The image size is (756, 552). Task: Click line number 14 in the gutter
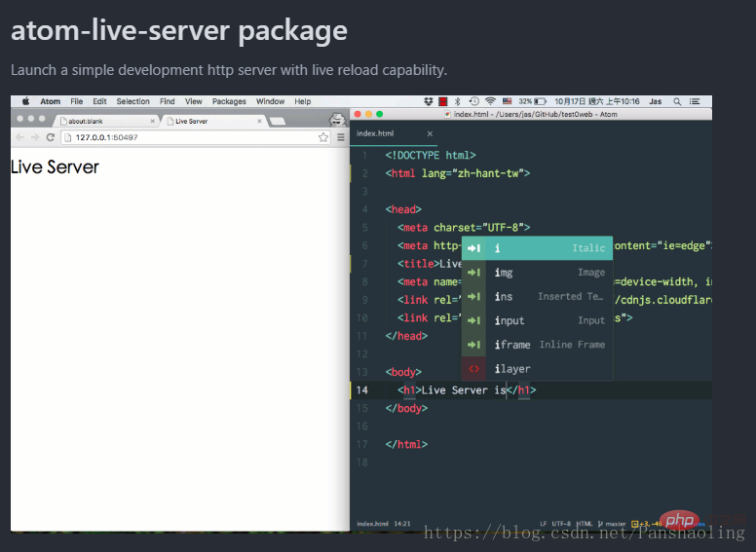pyautogui.click(x=362, y=390)
